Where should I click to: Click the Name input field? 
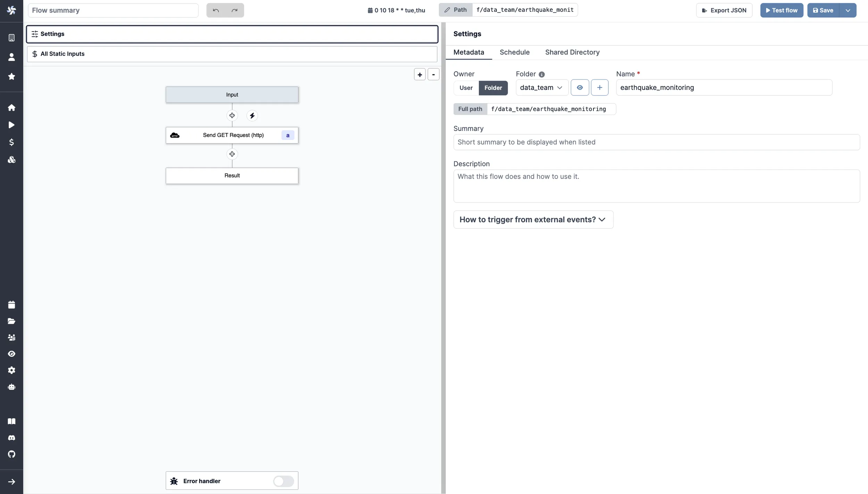pos(724,88)
